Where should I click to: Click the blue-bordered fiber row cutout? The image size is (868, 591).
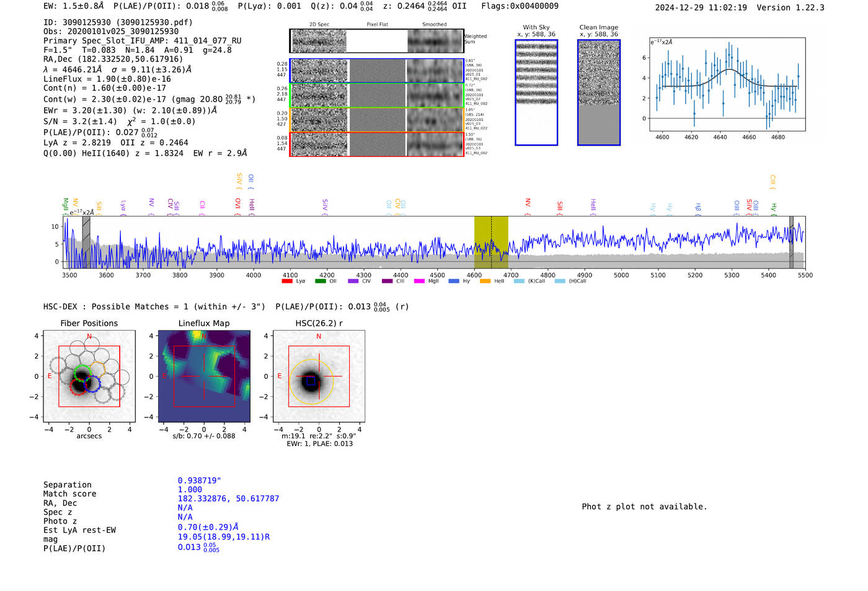(x=376, y=71)
